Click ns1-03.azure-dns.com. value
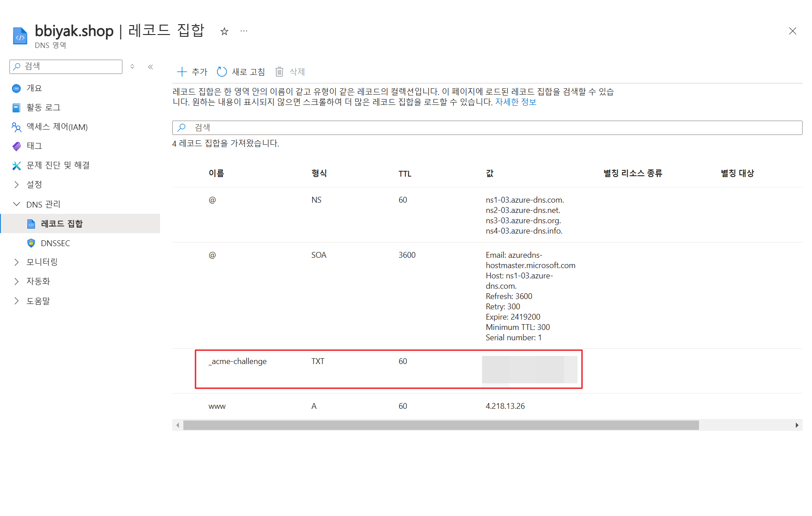 tap(525, 200)
